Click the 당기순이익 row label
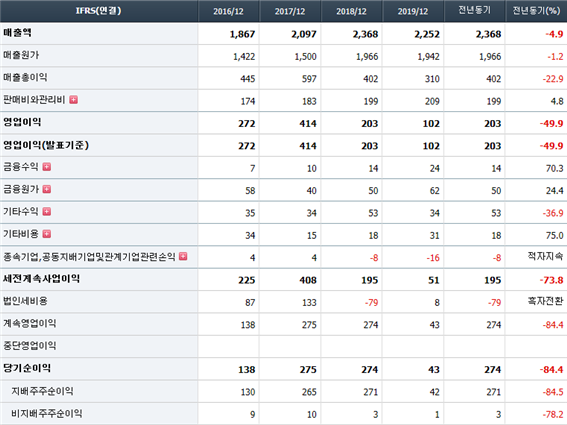 27,368
